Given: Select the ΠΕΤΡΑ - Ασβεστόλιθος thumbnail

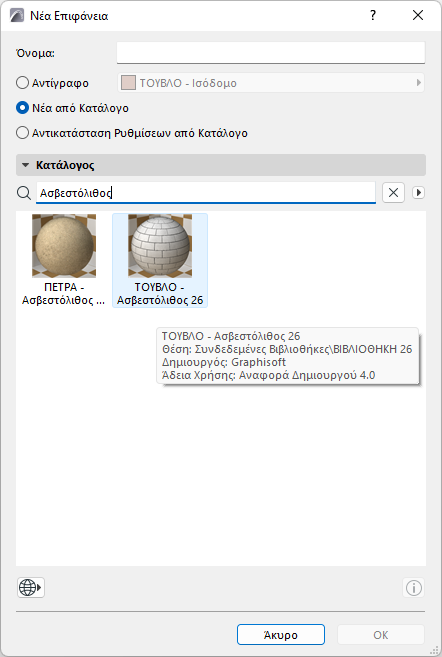Looking at the screenshot, I should pyautogui.click(x=64, y=246).
